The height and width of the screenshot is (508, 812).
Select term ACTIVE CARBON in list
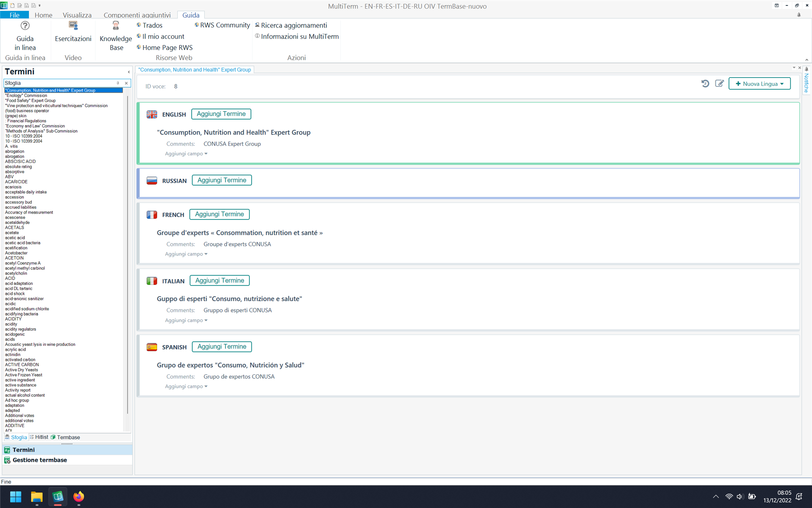(x=22, y=365)
